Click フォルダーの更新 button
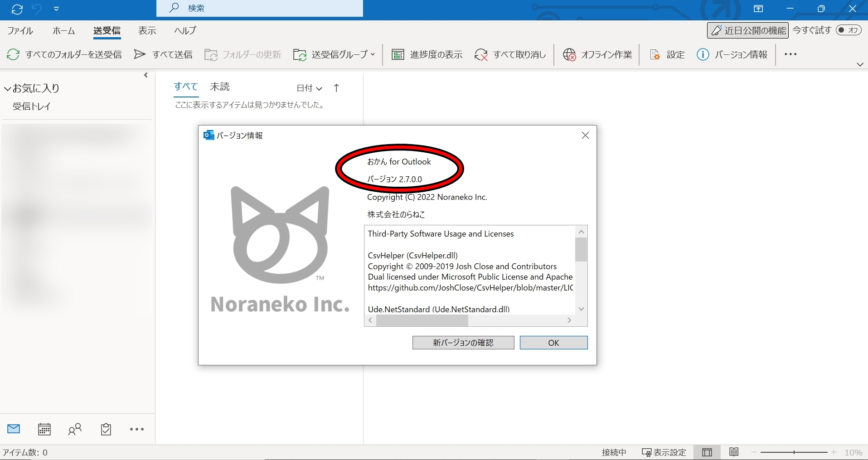 pyautogui.click(x=243, y=55)
